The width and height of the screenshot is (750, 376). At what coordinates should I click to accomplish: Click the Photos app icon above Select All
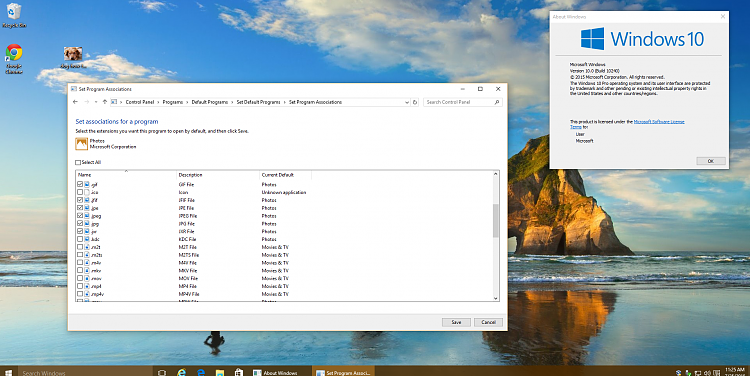coord(81,144)
